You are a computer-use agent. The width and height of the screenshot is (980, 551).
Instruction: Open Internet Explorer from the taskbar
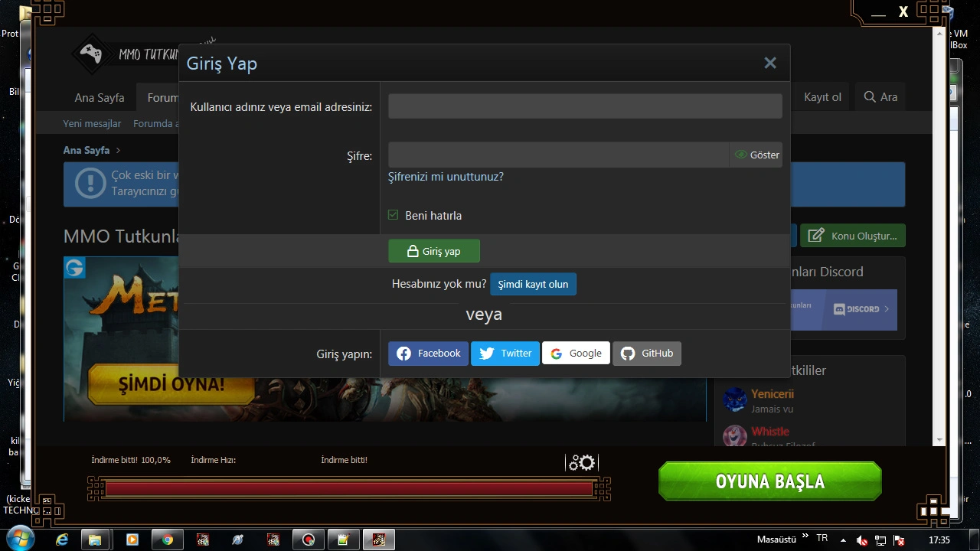[x=62, y=540]
